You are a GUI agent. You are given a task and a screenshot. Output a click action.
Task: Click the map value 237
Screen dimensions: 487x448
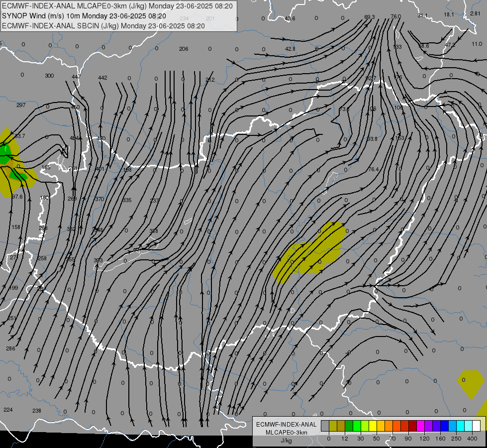click(154, 201)
